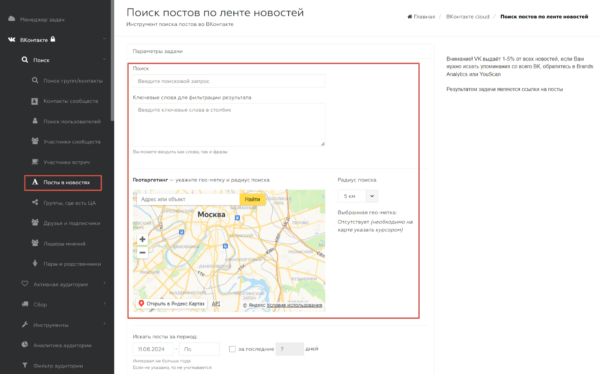
Task: Select Лидеры мнений menu item
Action: [x=64, y=243]
